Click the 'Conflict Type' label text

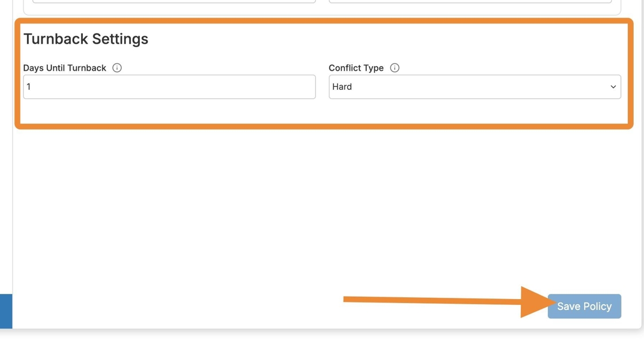pyautogui.click(x=356, y=68)
